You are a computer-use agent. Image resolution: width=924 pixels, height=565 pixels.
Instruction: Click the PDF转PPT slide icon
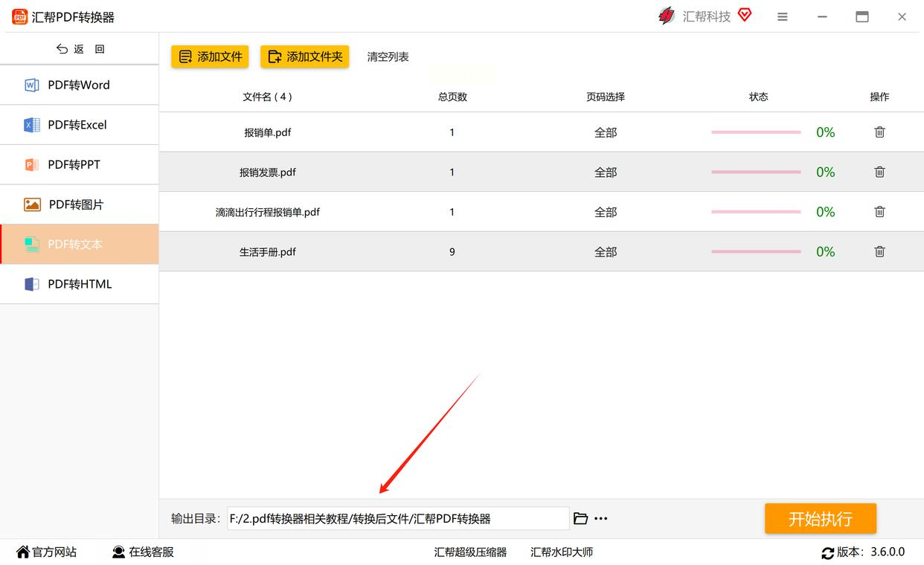(x=32, y=164)
